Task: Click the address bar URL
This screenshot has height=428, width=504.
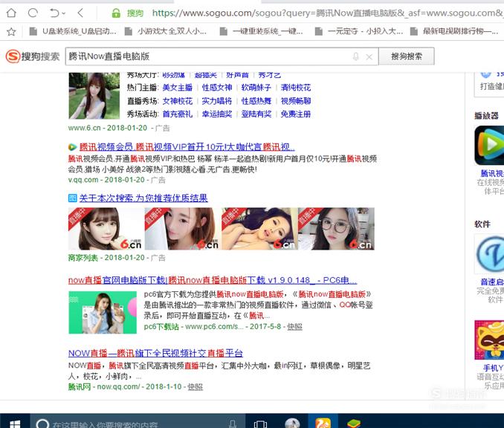Action: (326, 13)
